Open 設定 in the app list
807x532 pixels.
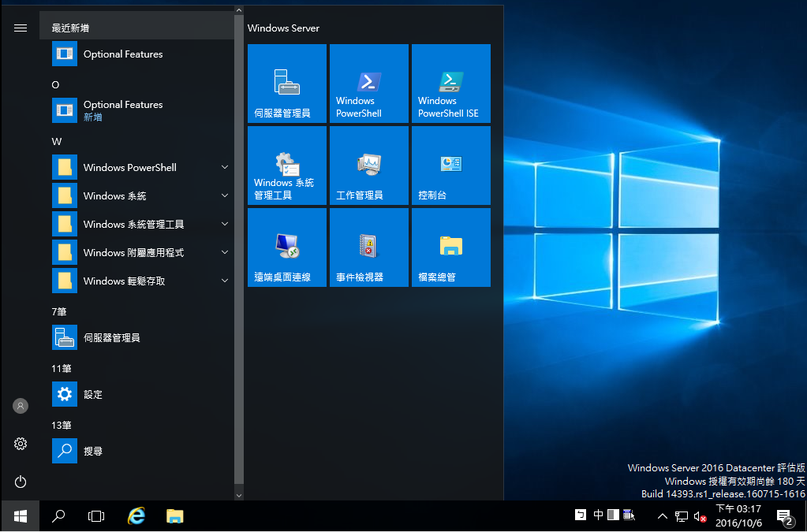click(137, 394)
